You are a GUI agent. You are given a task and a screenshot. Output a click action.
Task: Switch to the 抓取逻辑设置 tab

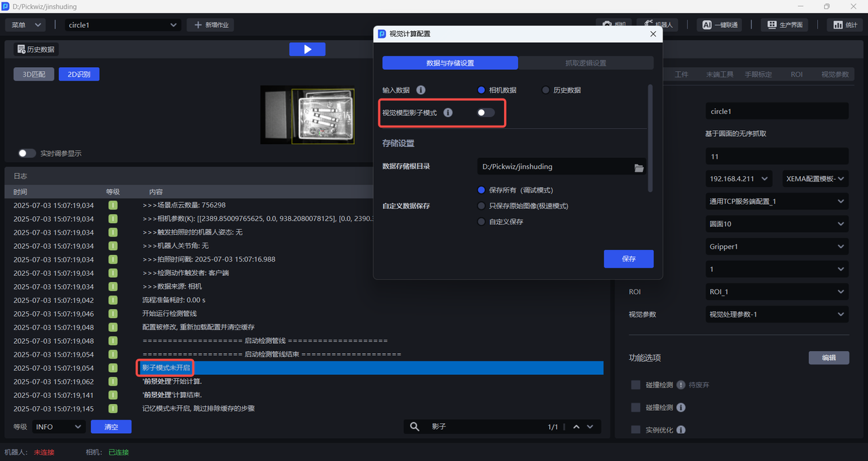[x=586, y=63]
